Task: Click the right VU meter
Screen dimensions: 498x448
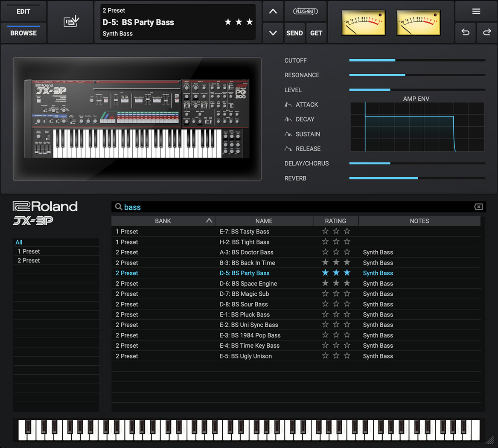Action: (x=418, y=22)
